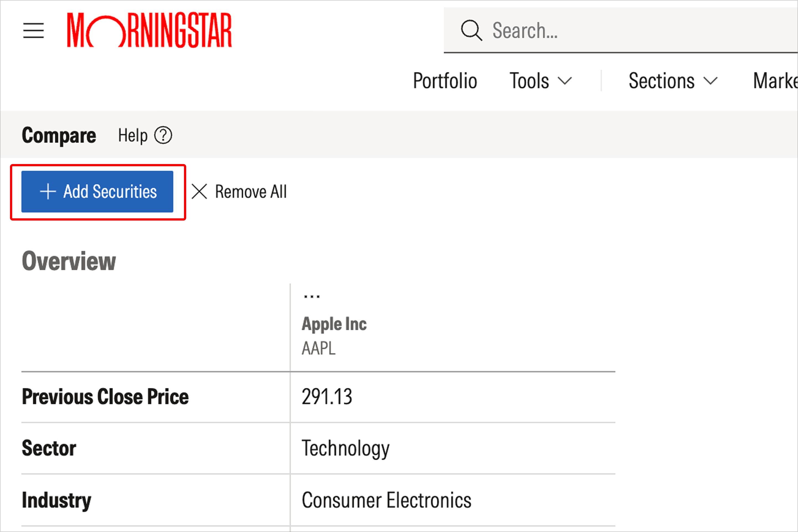This screenshot has width=798, height=532.
Task: Click the Compare page title
Action: [x=59, y=136]
